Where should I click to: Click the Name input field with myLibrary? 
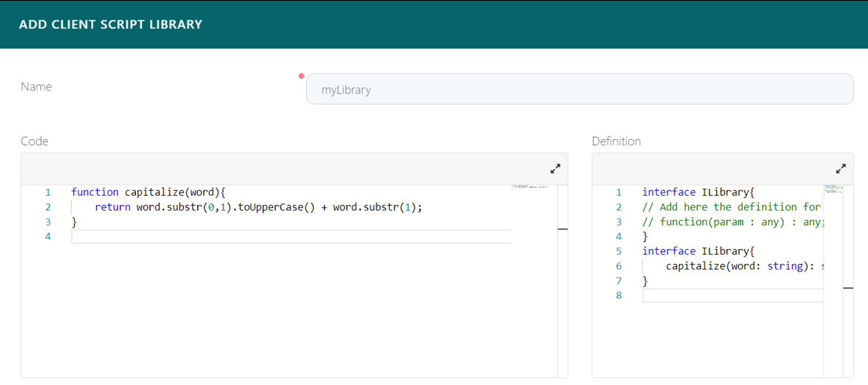pos(579,90)
